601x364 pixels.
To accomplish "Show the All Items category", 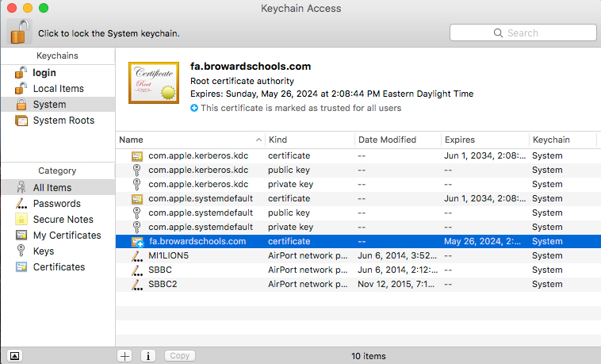I will tap(58, 188).
